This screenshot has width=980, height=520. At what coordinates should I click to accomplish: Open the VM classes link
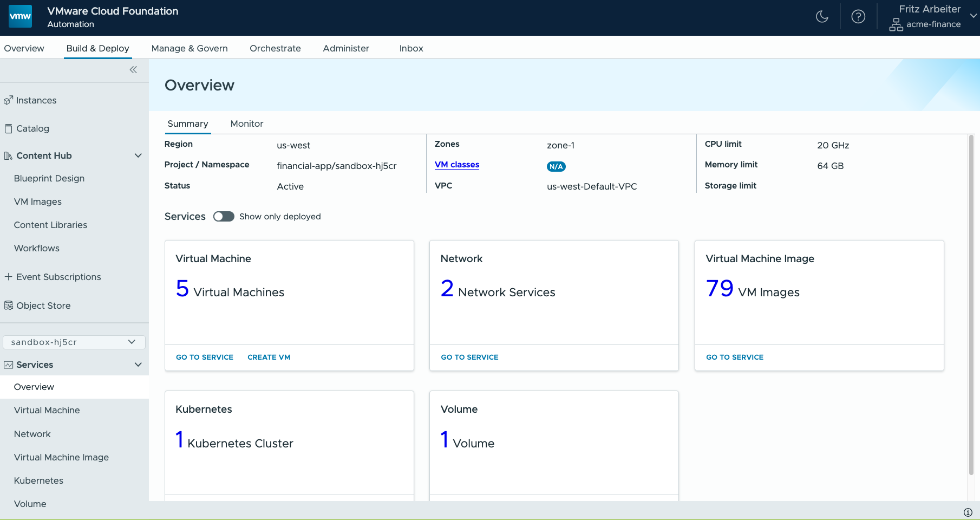(456, 165)
